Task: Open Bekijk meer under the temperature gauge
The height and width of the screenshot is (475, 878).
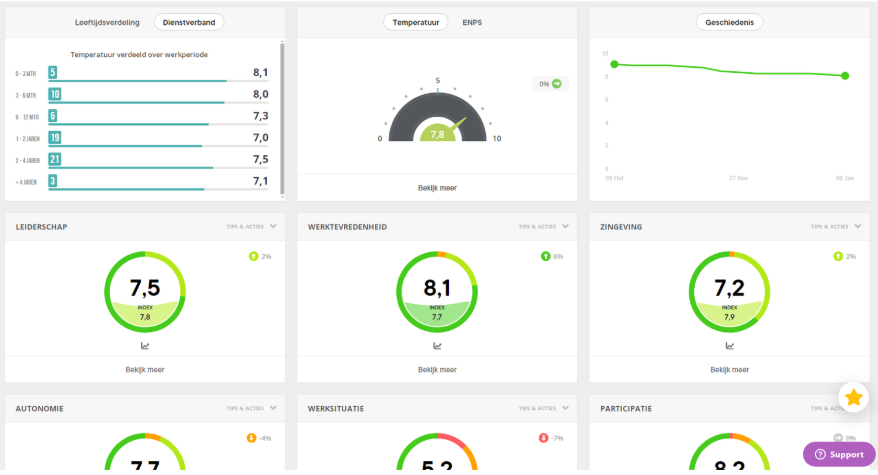Action: pyautogui.click(x=437, y=187)
